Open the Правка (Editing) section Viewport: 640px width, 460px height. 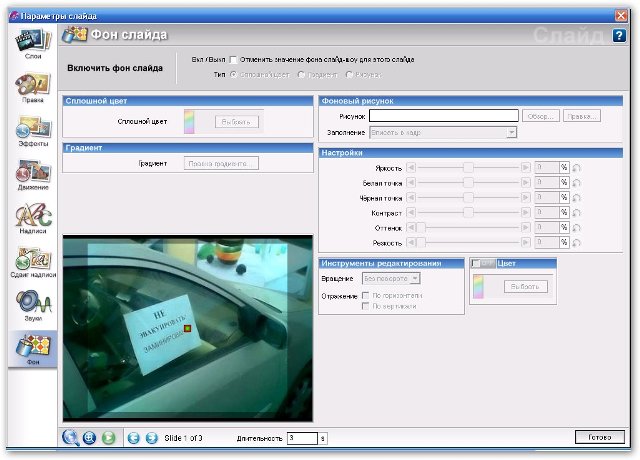click(x=32, y=87)
